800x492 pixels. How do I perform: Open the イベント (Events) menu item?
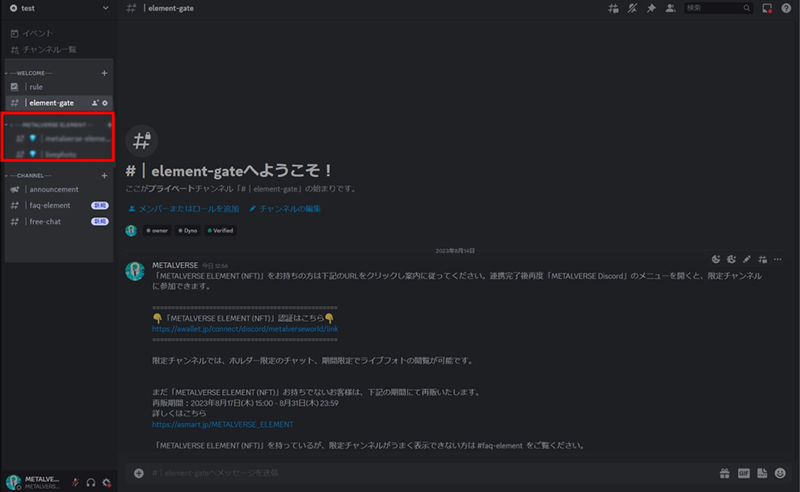[38, 33]
